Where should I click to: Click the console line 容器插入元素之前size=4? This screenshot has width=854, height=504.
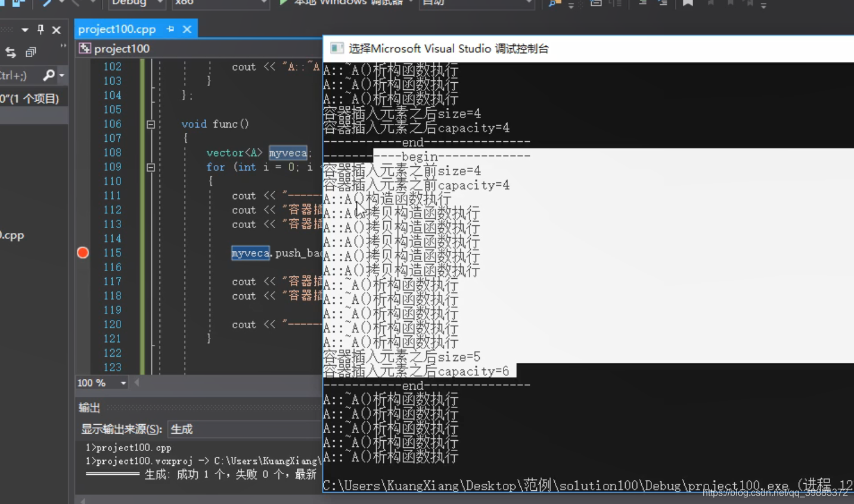point(402,171)
